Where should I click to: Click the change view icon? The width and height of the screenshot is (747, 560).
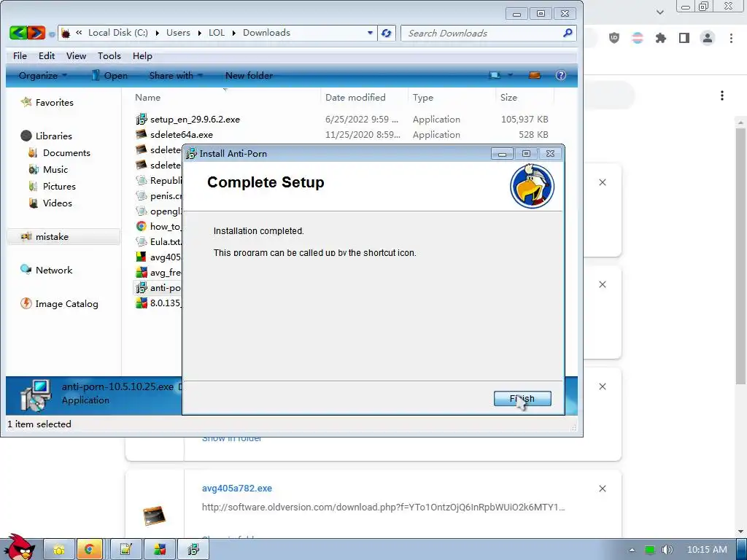coord(495,75)
